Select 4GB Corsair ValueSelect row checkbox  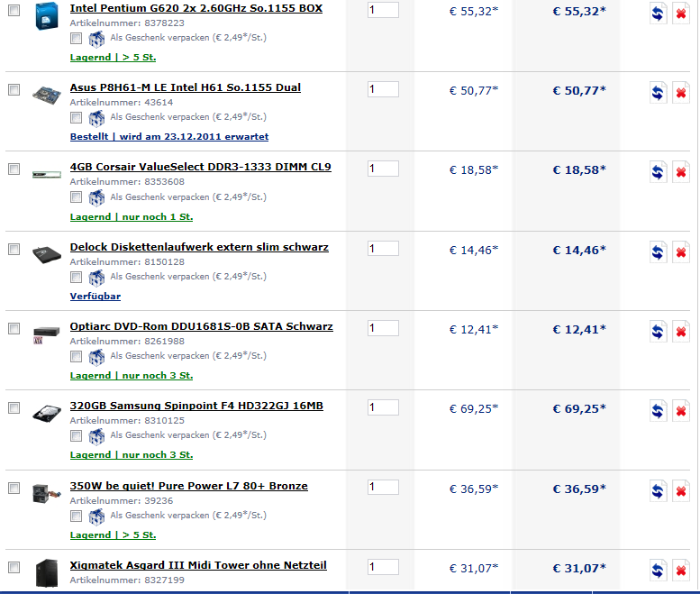(x=14, y=169)
